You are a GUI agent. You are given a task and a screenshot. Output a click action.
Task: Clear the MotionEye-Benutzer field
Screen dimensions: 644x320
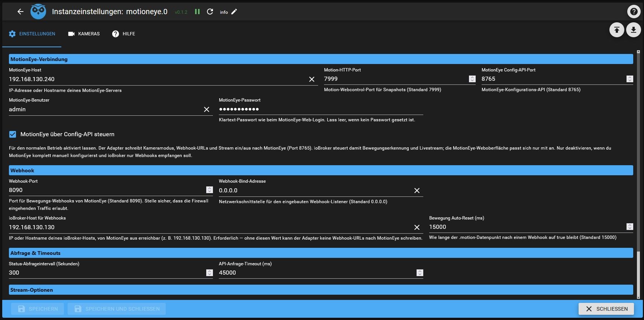click(207, 109)
